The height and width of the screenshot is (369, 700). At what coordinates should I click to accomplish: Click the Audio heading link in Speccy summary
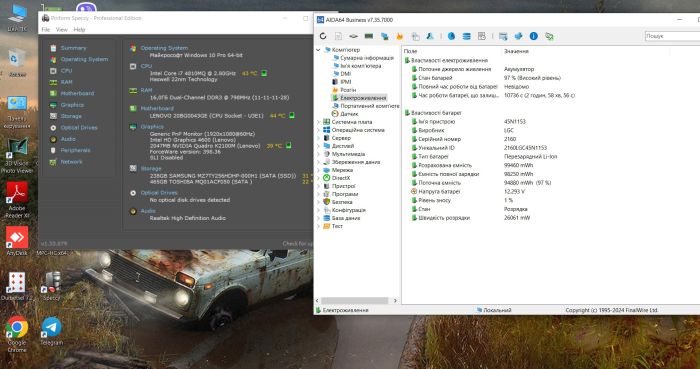(x=148, y=211)
